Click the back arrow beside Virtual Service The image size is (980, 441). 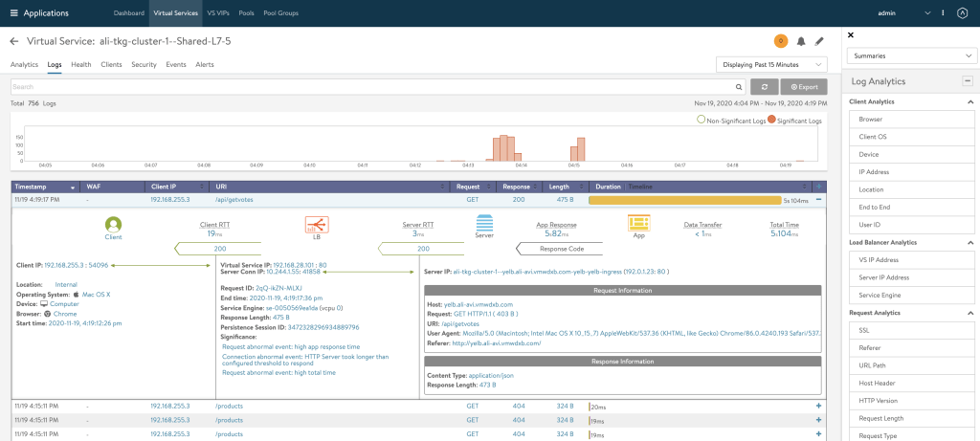pos(14,41)
